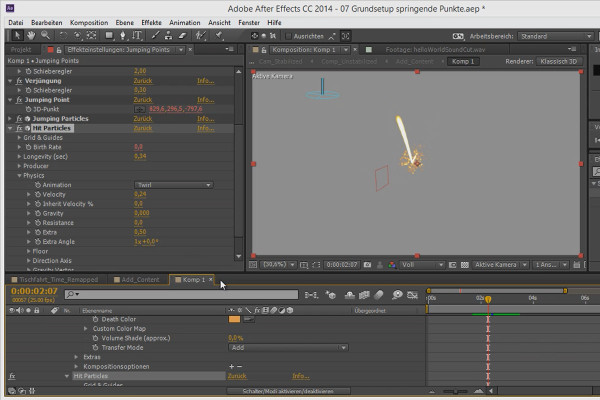Screen dimensions: 600x400
Task: Open the Klassisch 3D renderer selector
Action: tap(559, 61)
